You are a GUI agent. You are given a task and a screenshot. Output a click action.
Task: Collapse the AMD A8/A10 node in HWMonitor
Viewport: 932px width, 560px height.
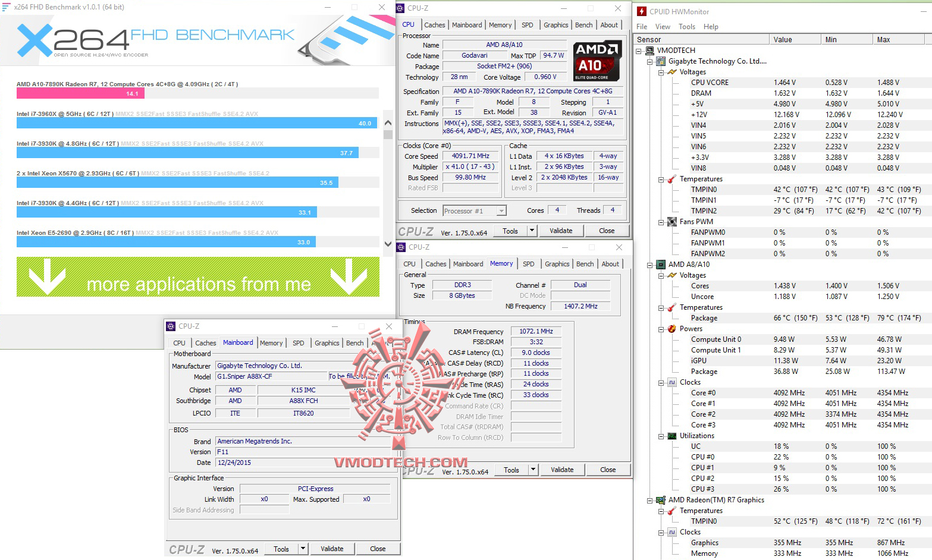pos(650,265)
